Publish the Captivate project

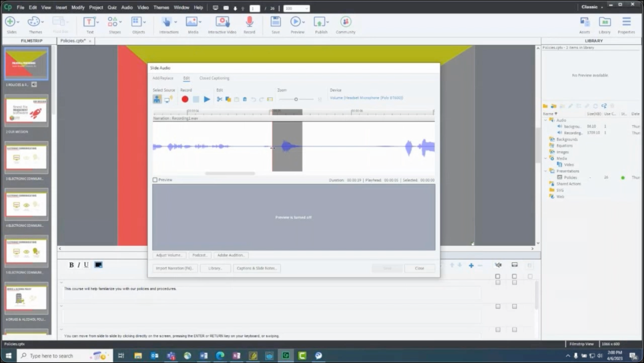point(320,22)
